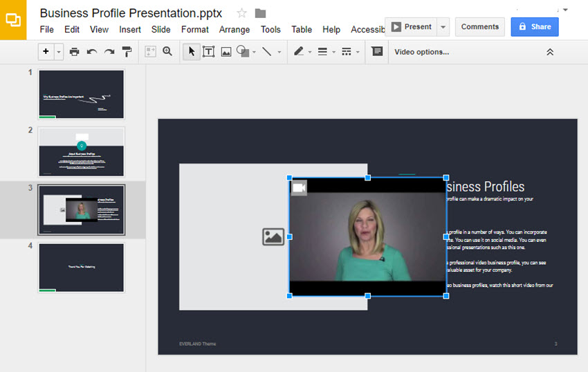Open the Arrange menu

click(235, 30)
